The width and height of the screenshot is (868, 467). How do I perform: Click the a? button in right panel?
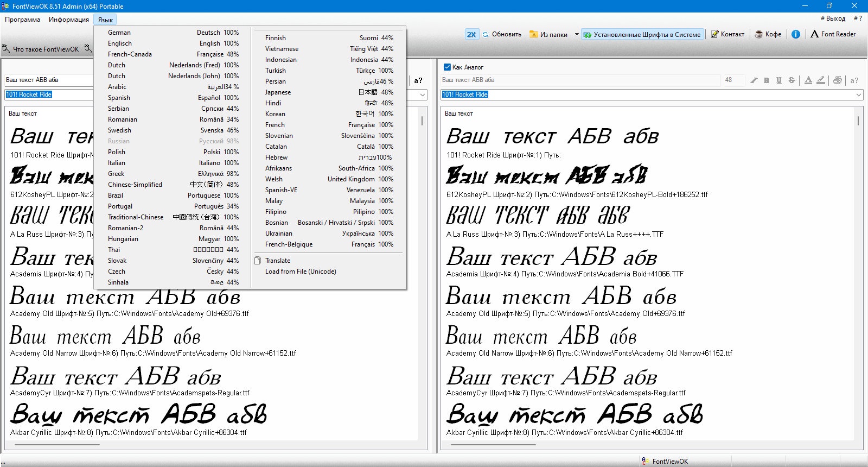(x=854, y=80)
